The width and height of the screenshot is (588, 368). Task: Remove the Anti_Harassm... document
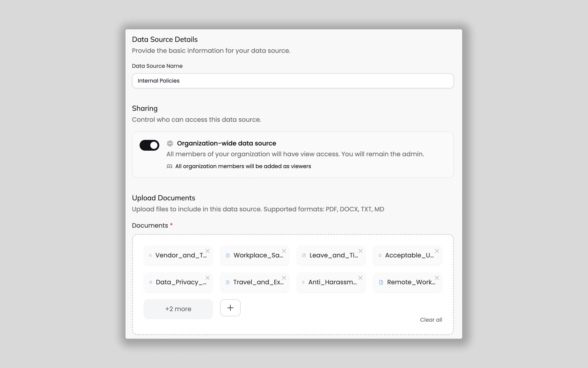click(x=360, y=278)
